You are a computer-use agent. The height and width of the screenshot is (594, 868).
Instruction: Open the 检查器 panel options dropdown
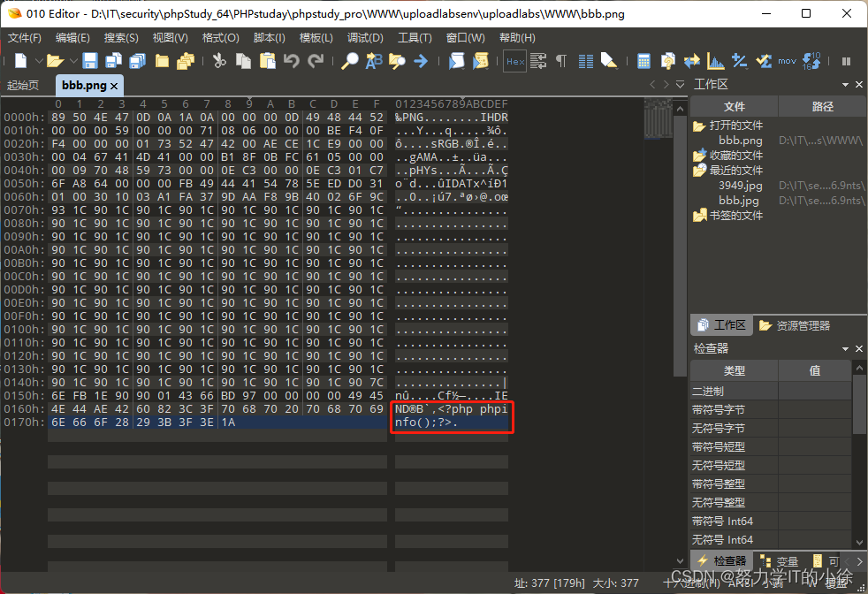tap(845, 349)
